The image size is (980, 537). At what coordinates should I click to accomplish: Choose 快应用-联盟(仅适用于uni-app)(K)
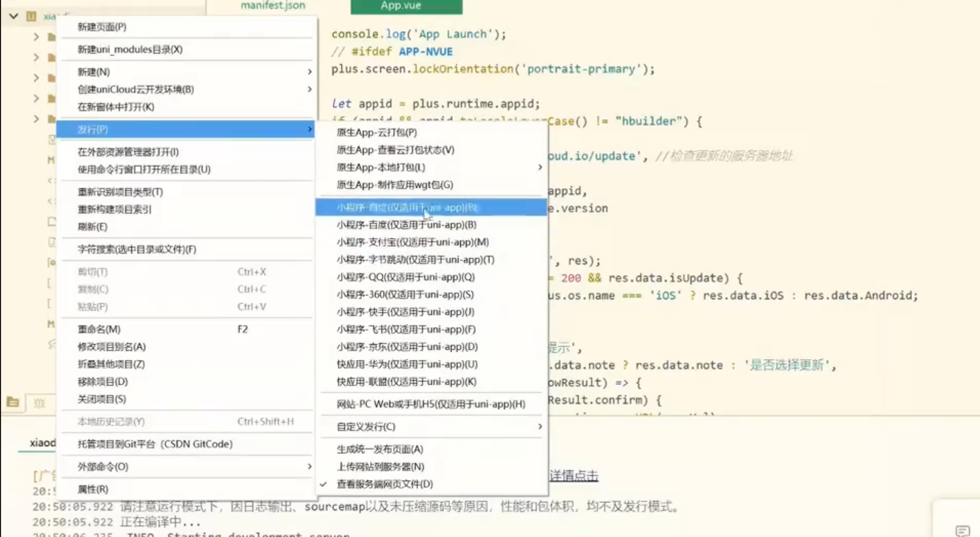coord(432,382)
